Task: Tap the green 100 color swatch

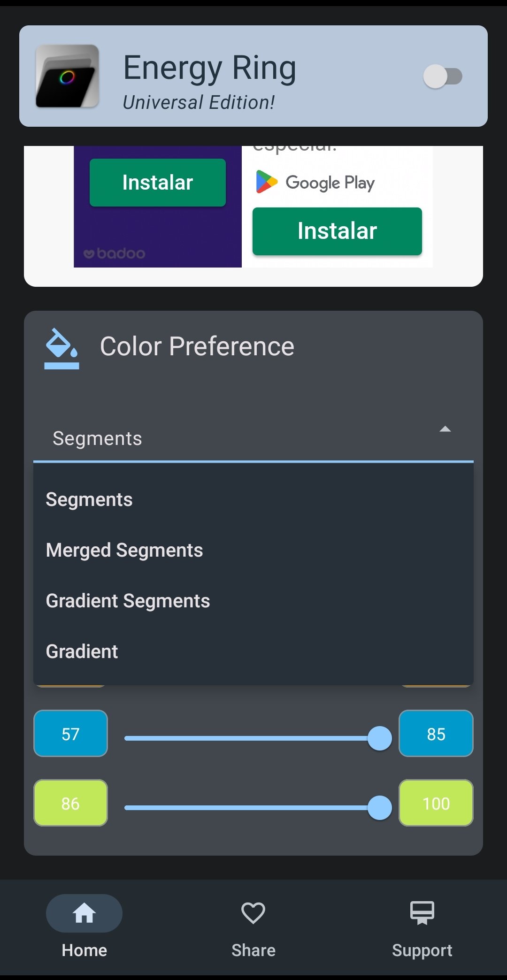Action: (436, 803)
